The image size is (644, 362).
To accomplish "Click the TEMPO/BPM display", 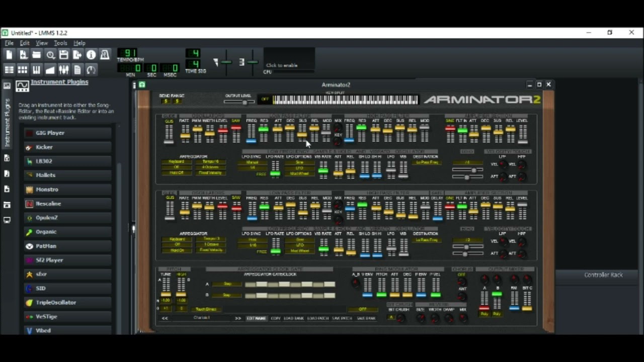I will tap(128, 53).
